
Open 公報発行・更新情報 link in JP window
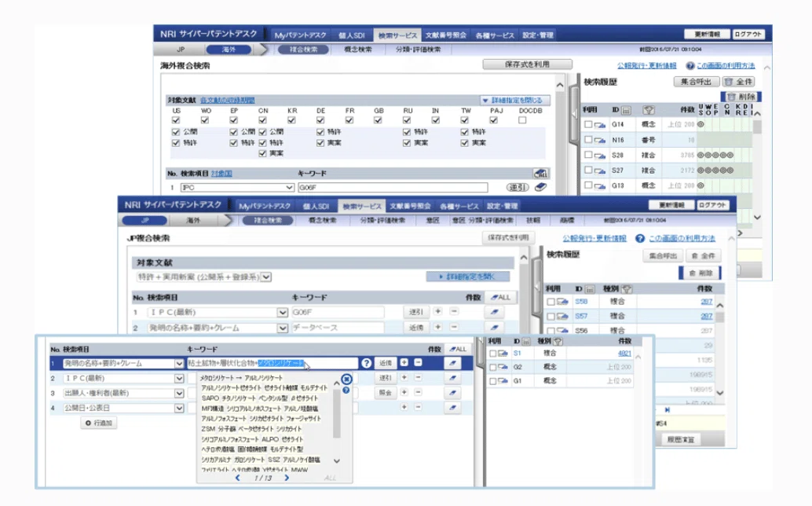(594, 238)
